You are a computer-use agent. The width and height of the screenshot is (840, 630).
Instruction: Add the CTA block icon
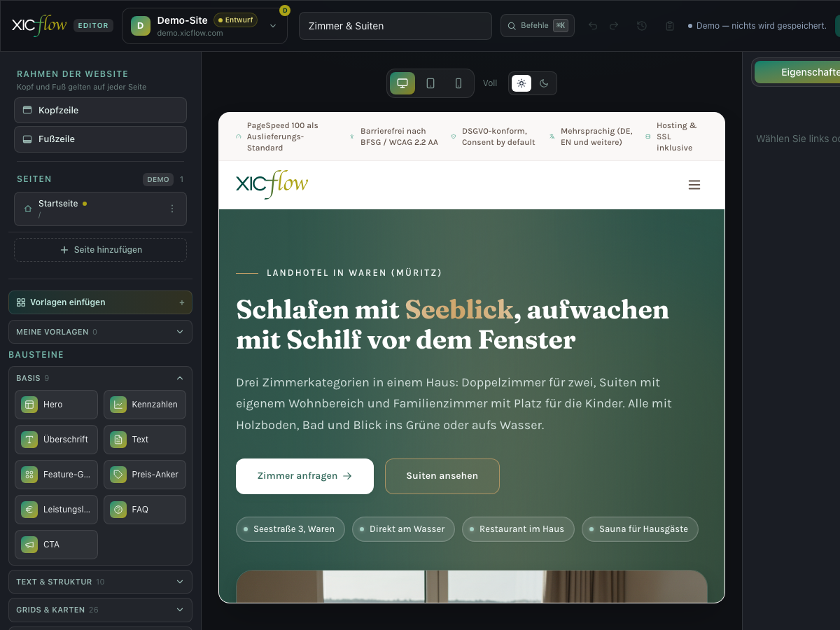point(29,545)
